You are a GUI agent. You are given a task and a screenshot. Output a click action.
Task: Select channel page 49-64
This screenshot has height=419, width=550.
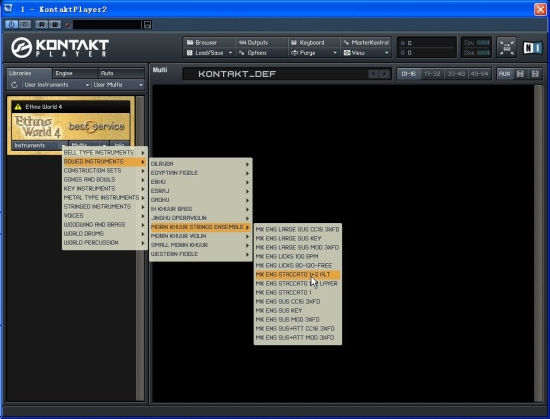pos(479,74)
